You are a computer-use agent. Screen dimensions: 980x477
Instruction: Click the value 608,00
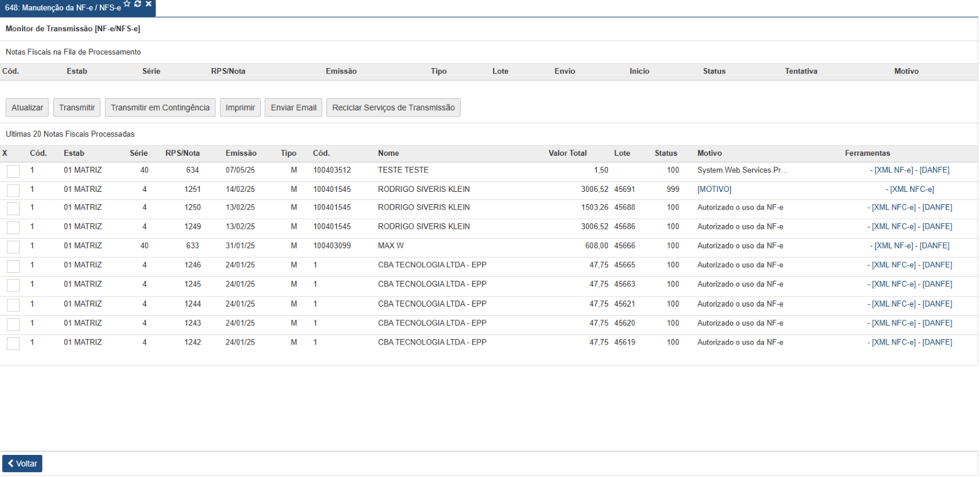[x=597, y=246]
